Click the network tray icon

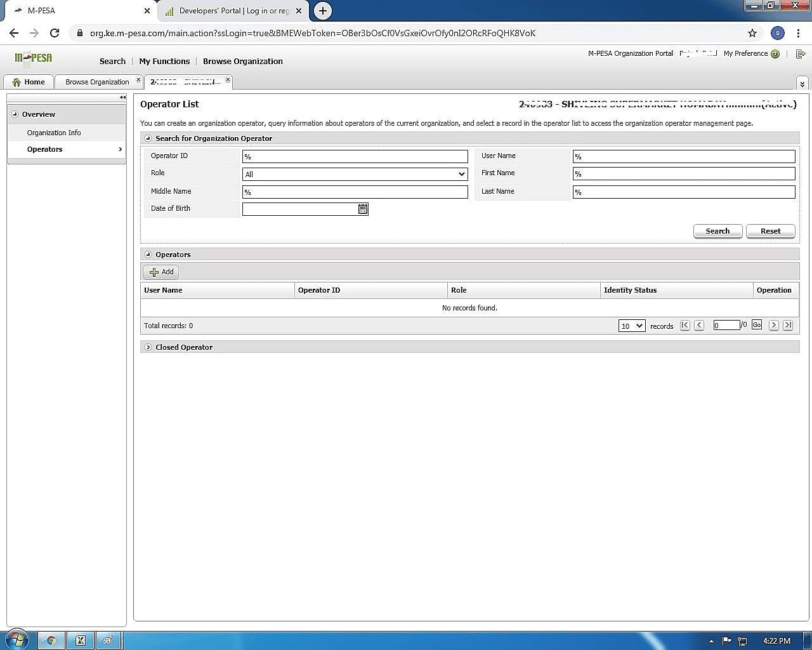(742, 641)
